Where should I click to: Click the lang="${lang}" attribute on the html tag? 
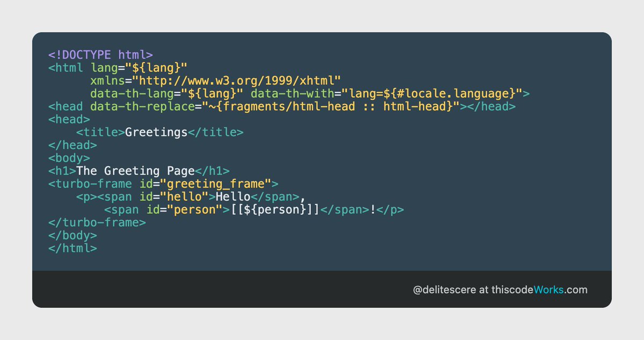(x=138, y=68)
